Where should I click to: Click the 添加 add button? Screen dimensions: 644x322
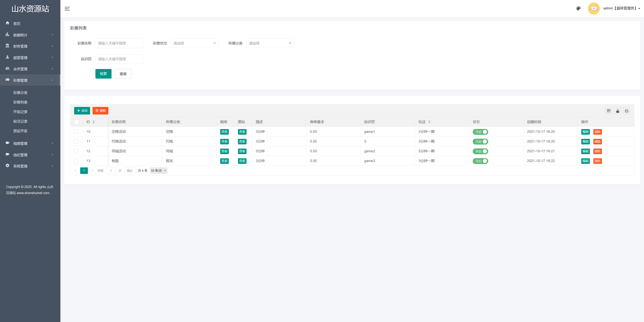tap(82, 111)
